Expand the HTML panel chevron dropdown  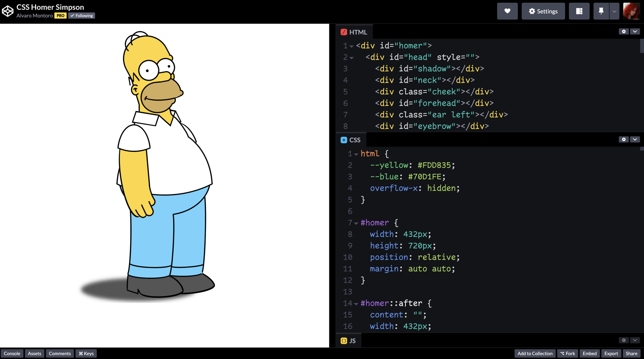[x=635, y=32]
